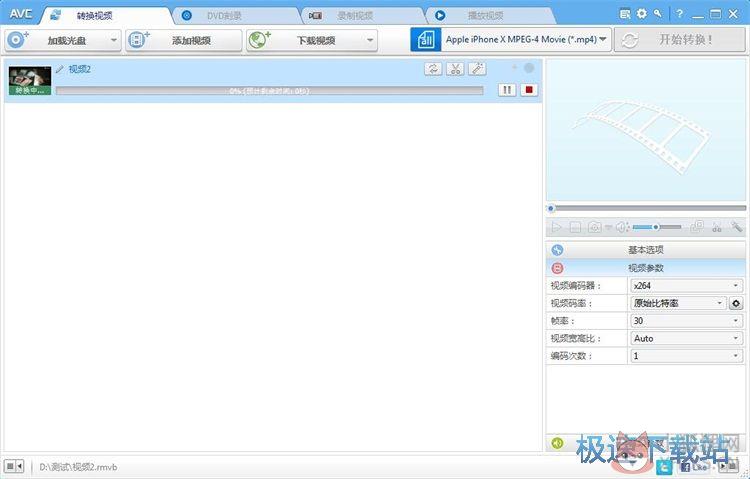750x479 pixels.
Task: Open the 视频编码器 x264 dropdown
Action: tap(686, 286)
